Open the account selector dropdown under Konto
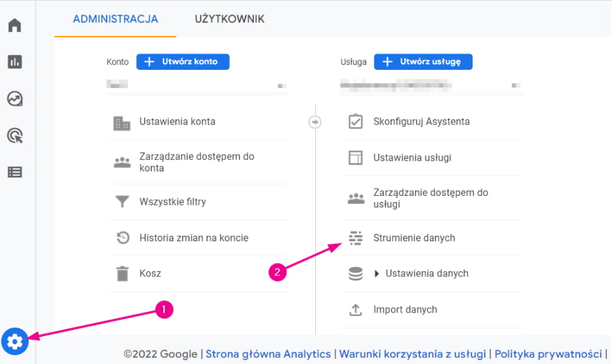The width and height of the screenshot is (615, 364). pos(197,85)
